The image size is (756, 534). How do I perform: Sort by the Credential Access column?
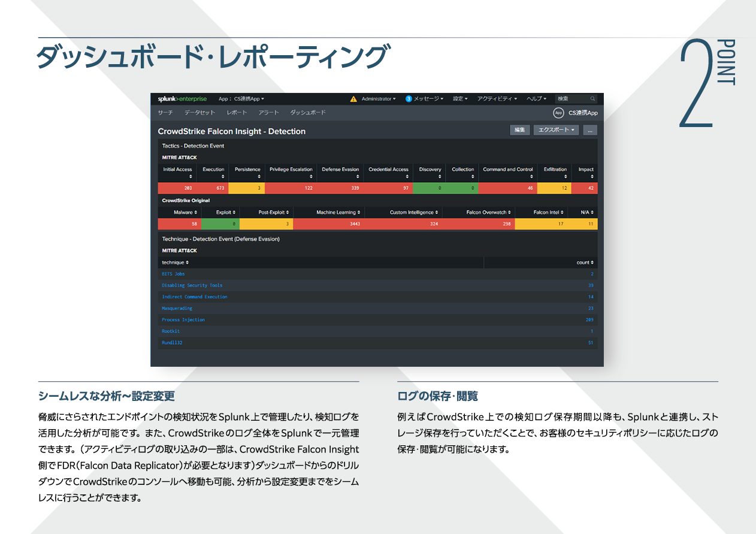tap(388, 173)
